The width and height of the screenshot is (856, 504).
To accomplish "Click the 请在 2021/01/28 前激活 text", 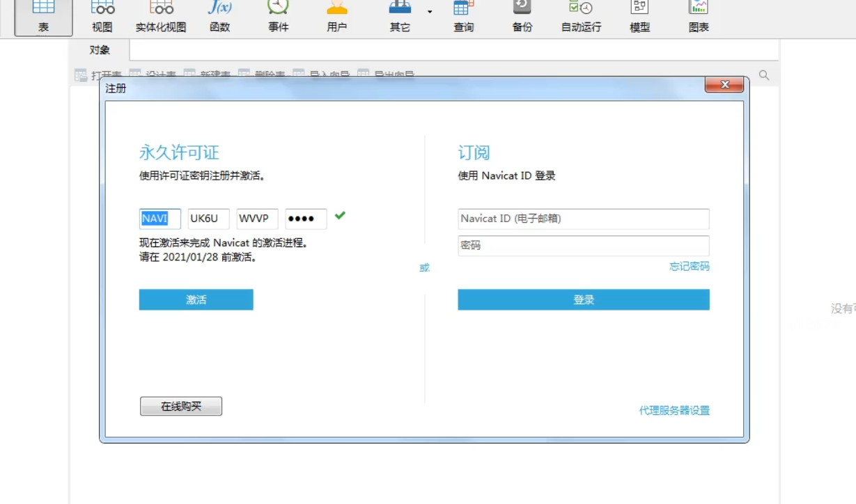I will coord(198,257).
